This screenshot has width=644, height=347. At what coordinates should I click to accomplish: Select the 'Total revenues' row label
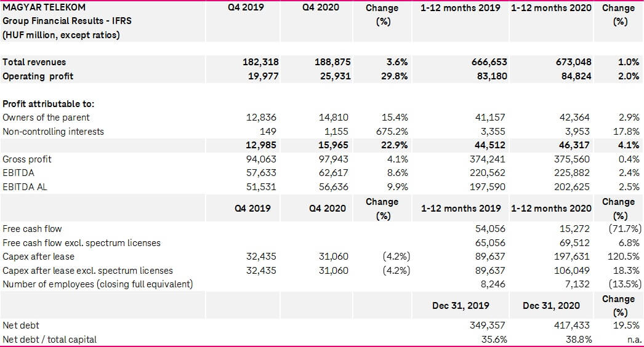pyautogui.click(x=34, y=62)
